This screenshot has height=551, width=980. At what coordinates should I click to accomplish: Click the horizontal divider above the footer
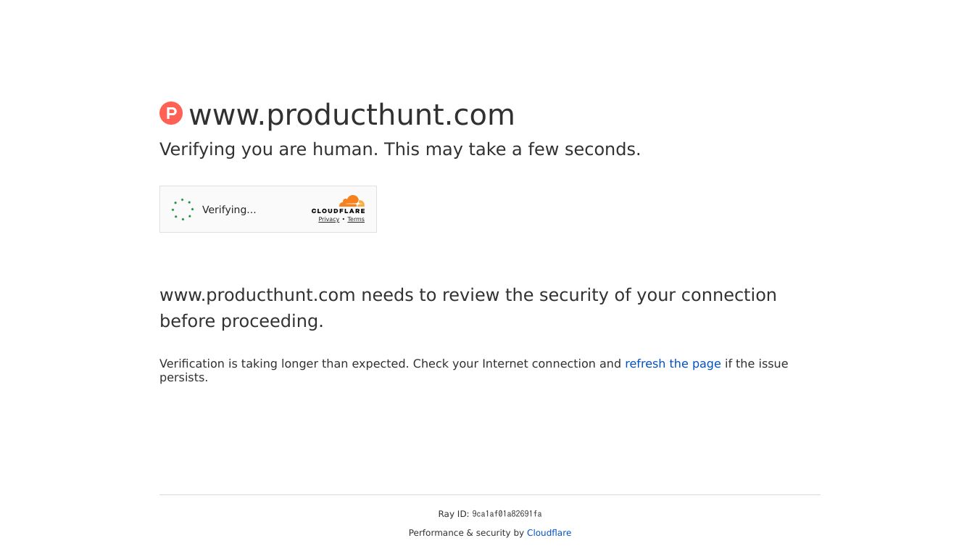[x=490, y=495]
